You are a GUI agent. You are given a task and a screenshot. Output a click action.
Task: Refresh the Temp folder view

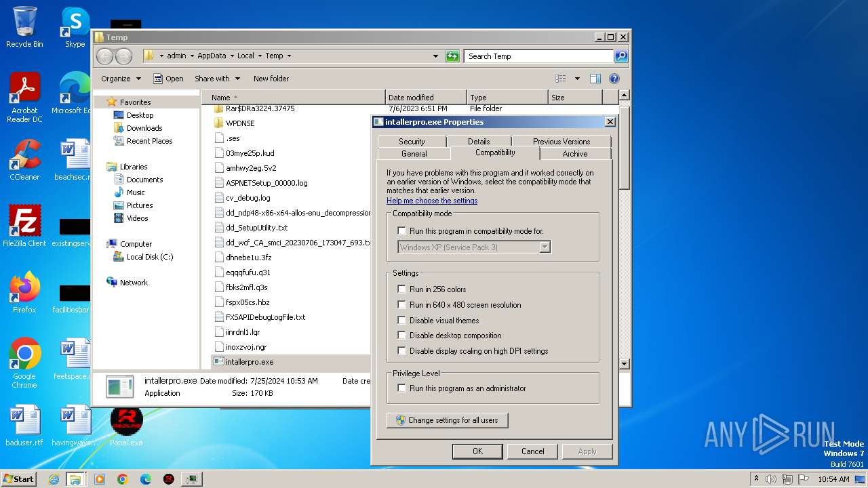click(x=452, y=56)
